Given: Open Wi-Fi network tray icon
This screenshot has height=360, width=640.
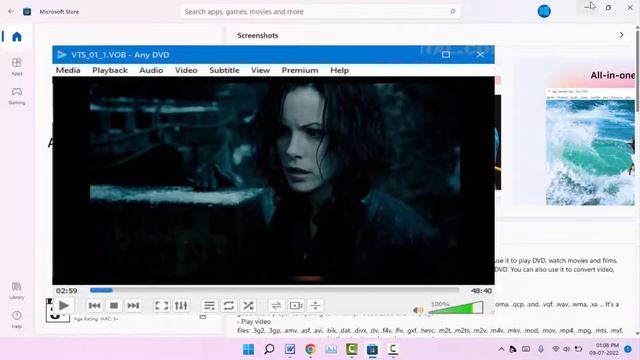Looking at the screenshot, I should pyautogui.click(x=556, y=349).
